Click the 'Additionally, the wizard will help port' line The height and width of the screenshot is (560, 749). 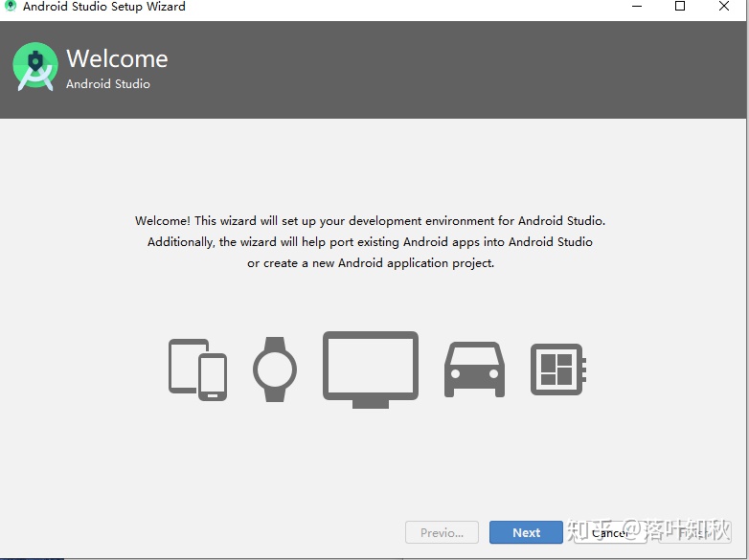point(371,242)
